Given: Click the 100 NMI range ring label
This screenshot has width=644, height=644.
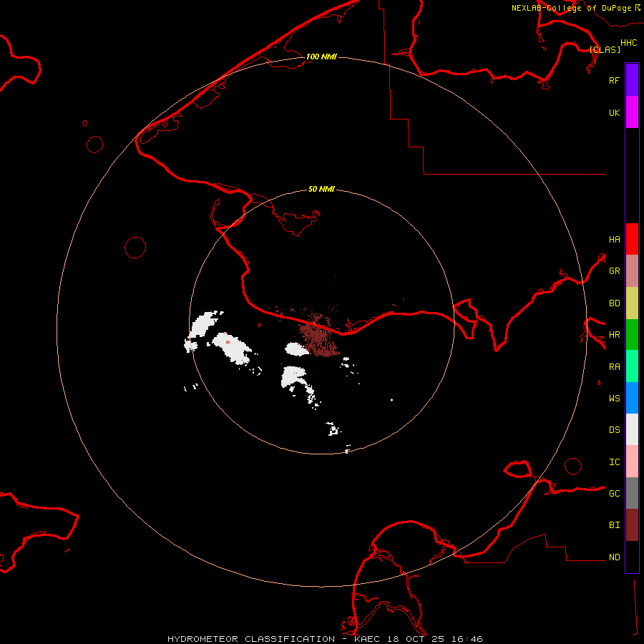Looking at the screenshot, I should click(x=321, y=57).
